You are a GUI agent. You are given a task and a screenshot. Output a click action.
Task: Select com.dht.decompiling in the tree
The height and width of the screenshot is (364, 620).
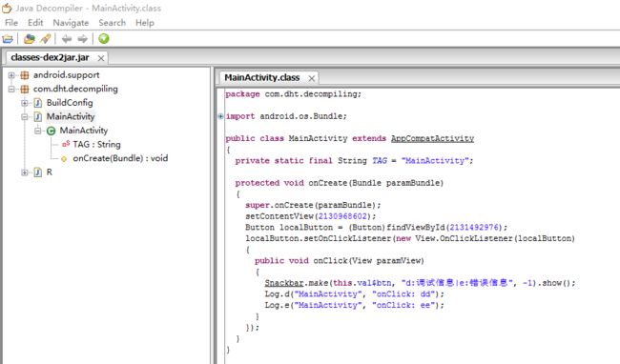(x=75, y=90)
